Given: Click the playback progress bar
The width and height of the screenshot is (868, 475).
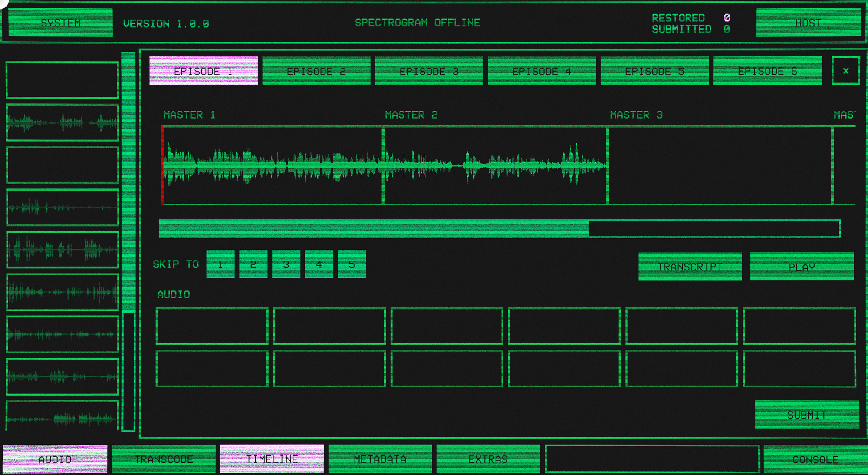Looking at the screenshot, I should (499, 229).
